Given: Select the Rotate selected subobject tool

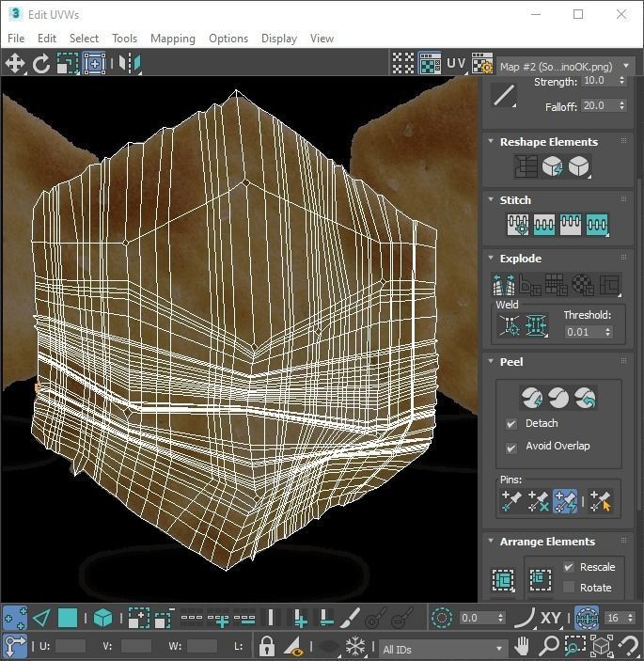Looking at the screenshot, I should tap(40, 64).
